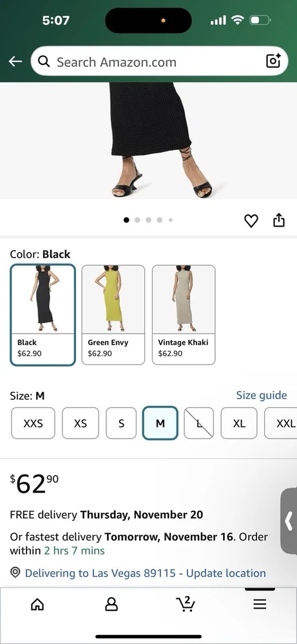
Task: Tap the location pin icon
Action: click(15, 573)
